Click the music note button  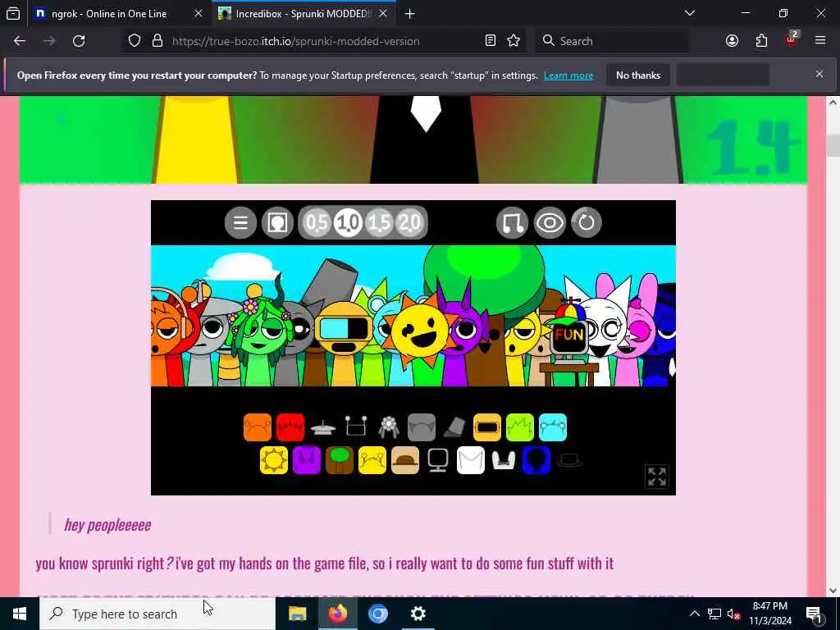tap(512, 222)
